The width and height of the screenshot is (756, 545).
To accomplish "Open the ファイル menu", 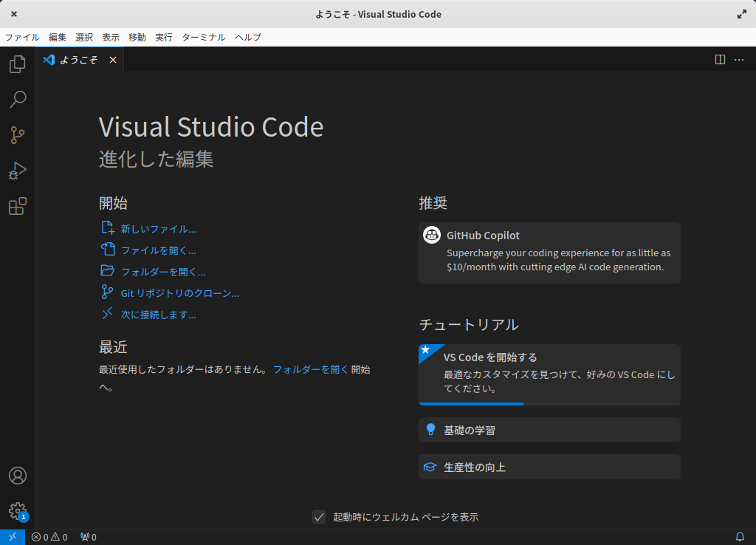I will [x=22, y=37].
